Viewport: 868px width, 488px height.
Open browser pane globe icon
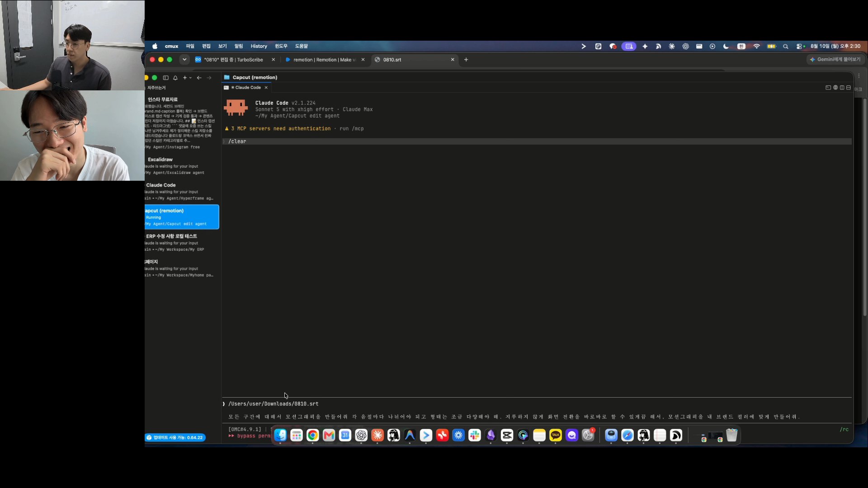835,88
